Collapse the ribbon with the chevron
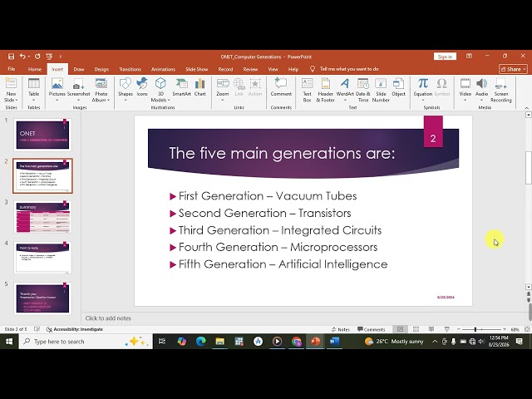Screen dimensions: 532x399 [x=526, y=108]
